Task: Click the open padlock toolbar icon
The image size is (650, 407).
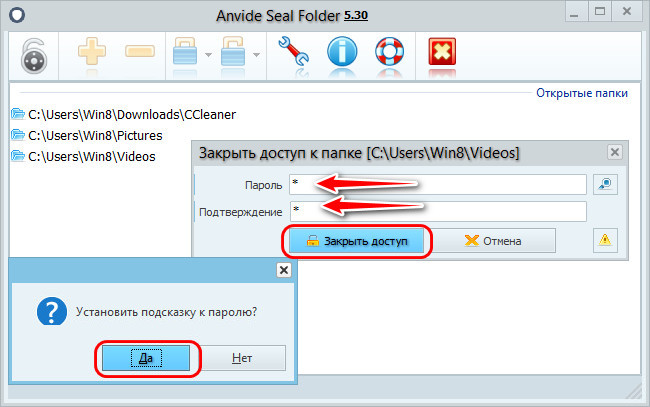Action: point(233,51)
